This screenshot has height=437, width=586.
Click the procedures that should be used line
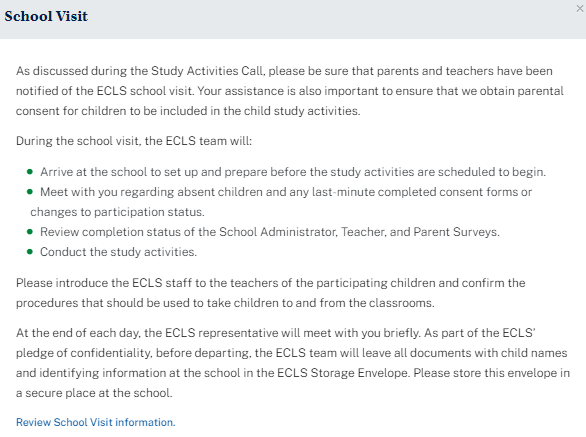pos(225,303)
